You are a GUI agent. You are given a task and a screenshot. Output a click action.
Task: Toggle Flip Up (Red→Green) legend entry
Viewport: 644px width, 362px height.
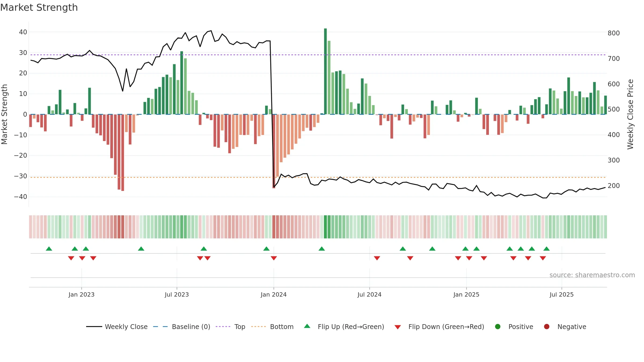tap(344, 327)
